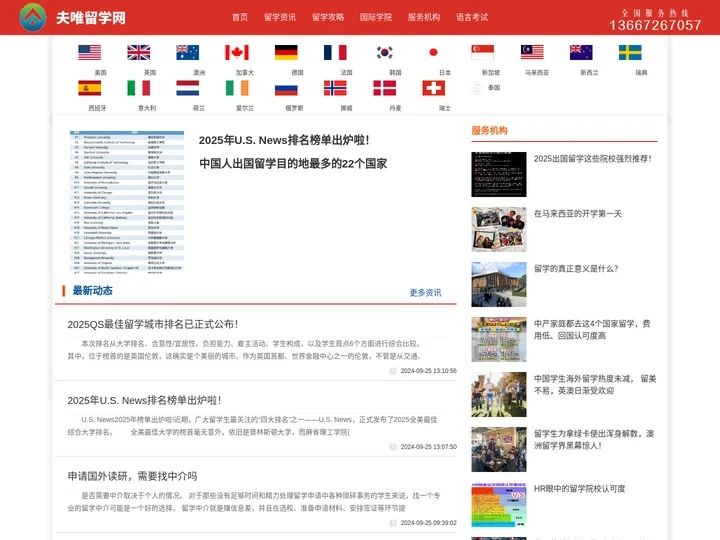This screenshot has width=720, height=540.
Task: Select the Russia flag icon
Action: [x=286, y=88]
